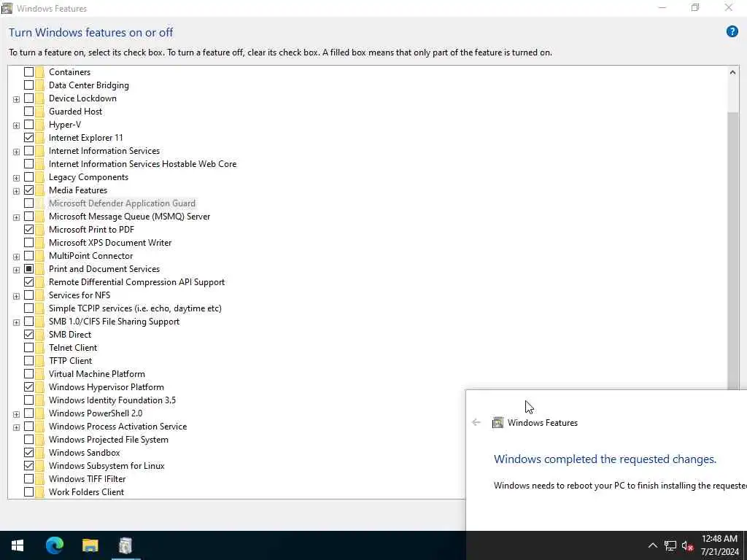Expand the Services for NFS node

click(16, 296)
